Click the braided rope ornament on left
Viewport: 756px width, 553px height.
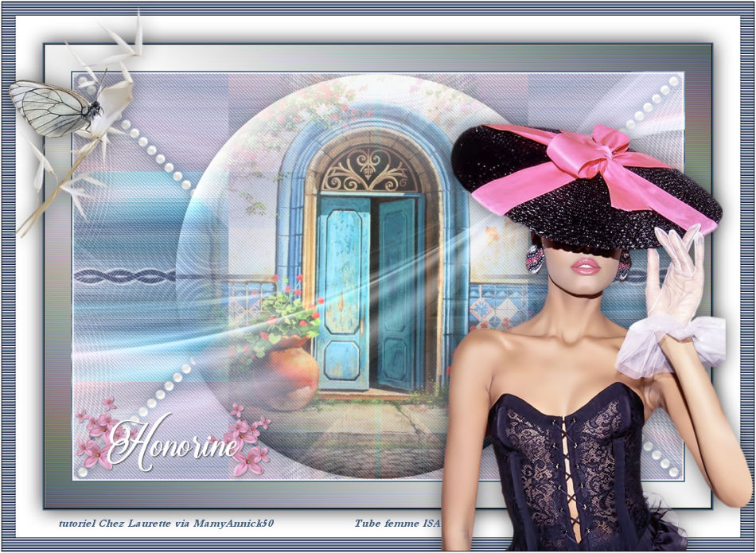(125, 276)
